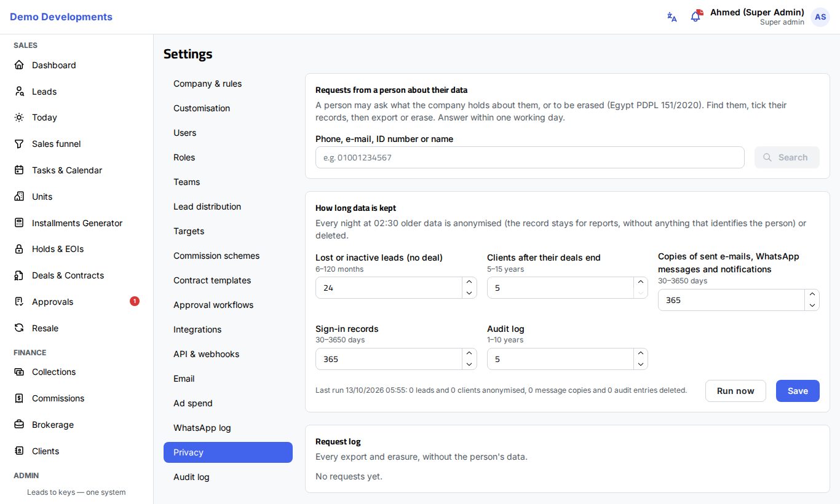Open the Dashboard home icon
Image resolution: width=840 pixels, height=504 pixels.
pyautogui.click(x=19, y=65)
